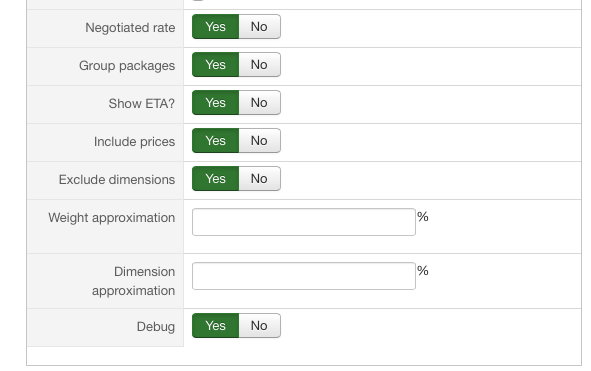Disable Debug by clicking No
591x371 pixels.
click(x=259, y=326)
